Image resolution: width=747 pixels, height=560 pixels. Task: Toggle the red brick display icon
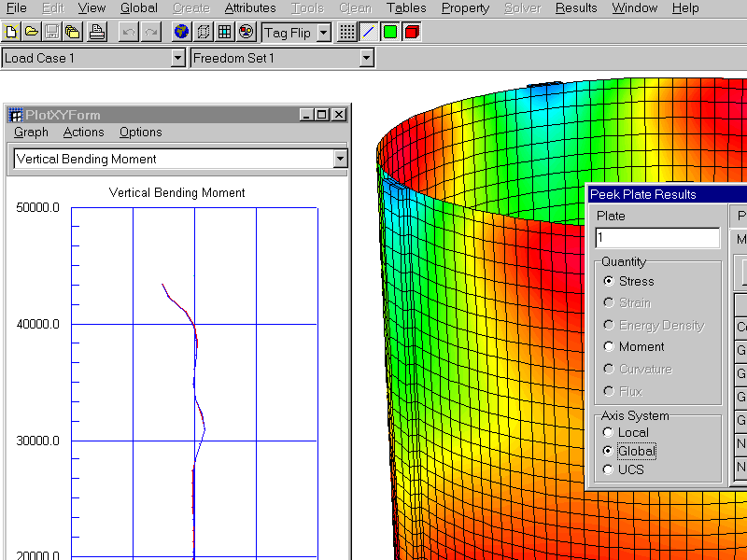[411, 32]
